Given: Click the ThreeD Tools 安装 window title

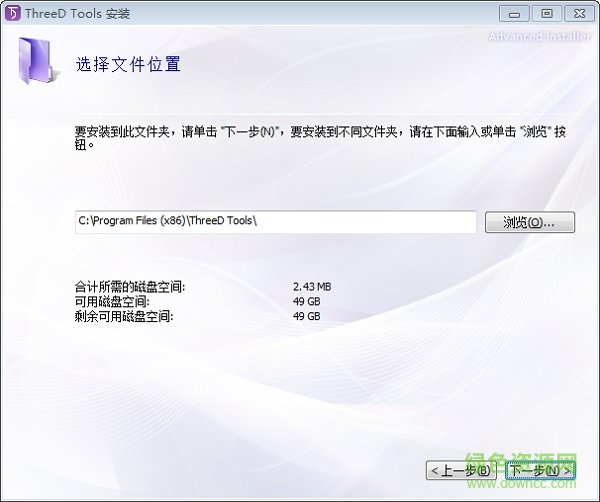Looking at the screenshot, I should click(x=78, y=14).
